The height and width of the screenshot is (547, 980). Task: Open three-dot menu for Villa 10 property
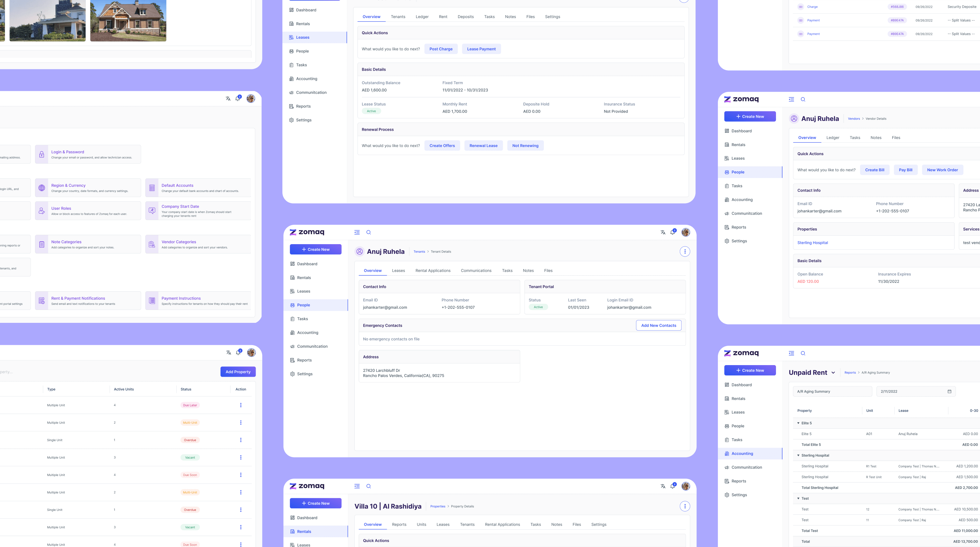pyautogui.click(x=685, y=506)
